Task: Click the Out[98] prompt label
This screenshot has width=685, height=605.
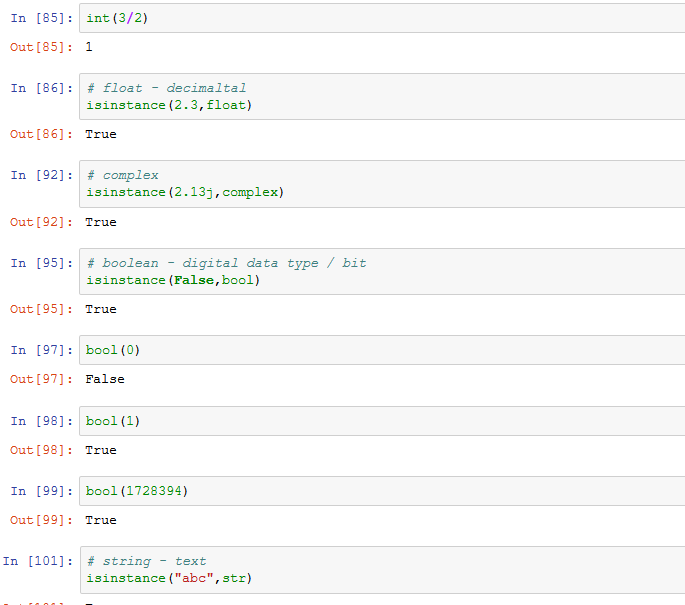Action: tap(42, 450)
